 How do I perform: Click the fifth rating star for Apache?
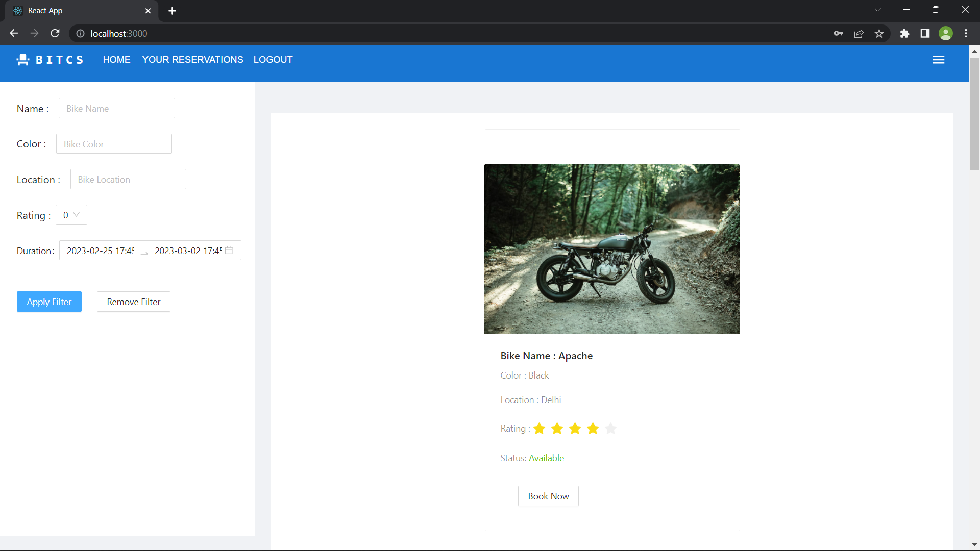click(x=610, y=429)
